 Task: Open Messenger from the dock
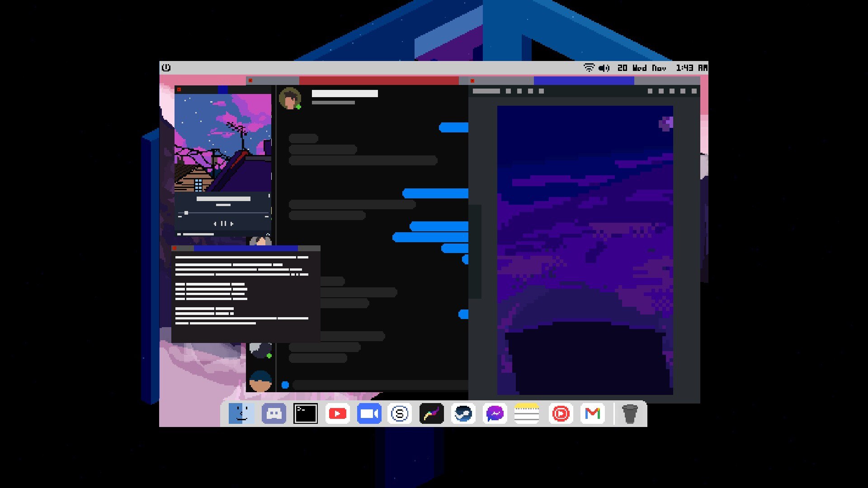495,413
